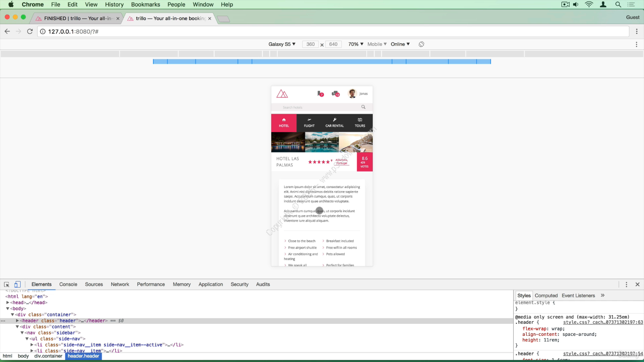
Task: Close the DevTools panel
Action: [x=637, y=285]
